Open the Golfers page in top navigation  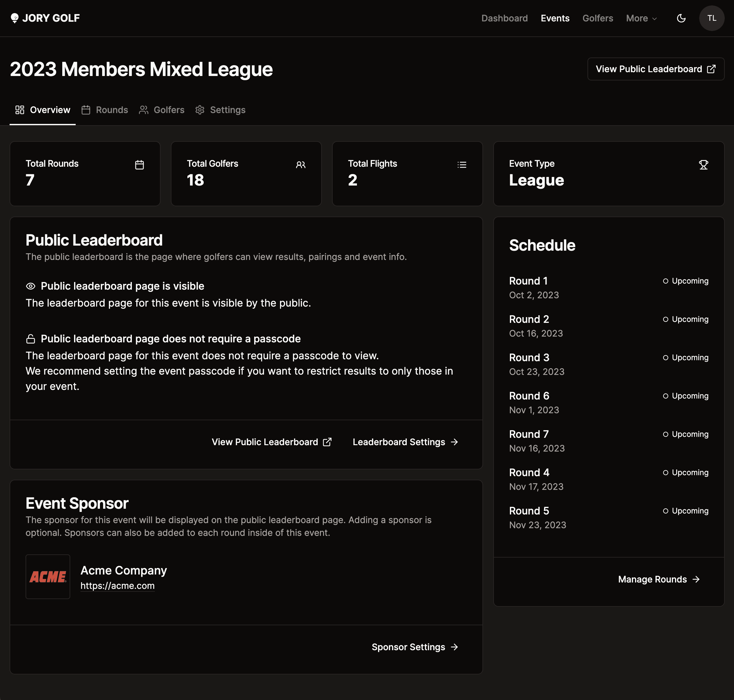point(597,18)
